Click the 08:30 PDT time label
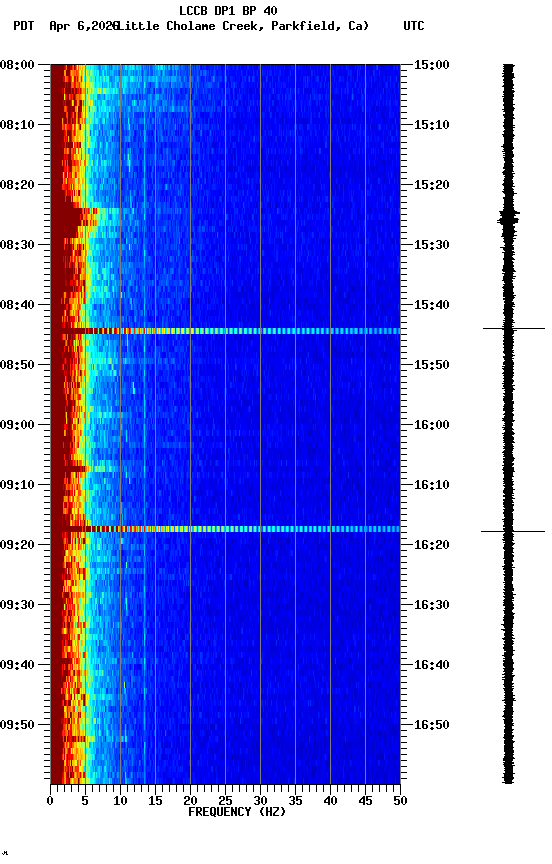Viewport: 552px width, 864px height. (x=17, y=245)
